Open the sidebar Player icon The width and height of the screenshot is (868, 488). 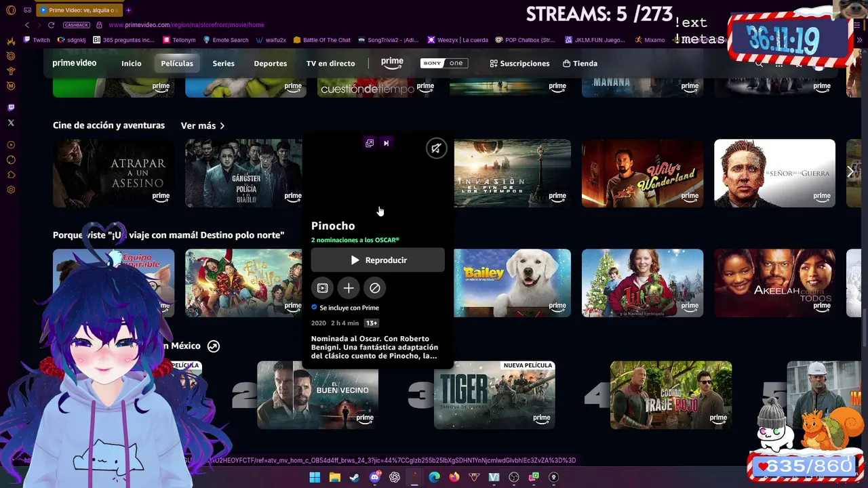pyautogui.click(x=11, y=144)
